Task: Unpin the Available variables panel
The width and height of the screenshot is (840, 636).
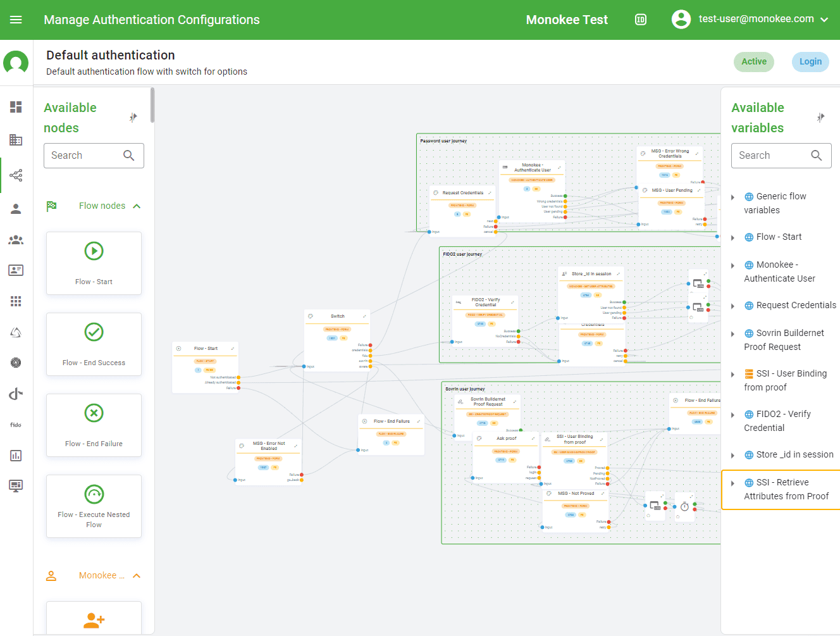Action: tap(820, 118)
